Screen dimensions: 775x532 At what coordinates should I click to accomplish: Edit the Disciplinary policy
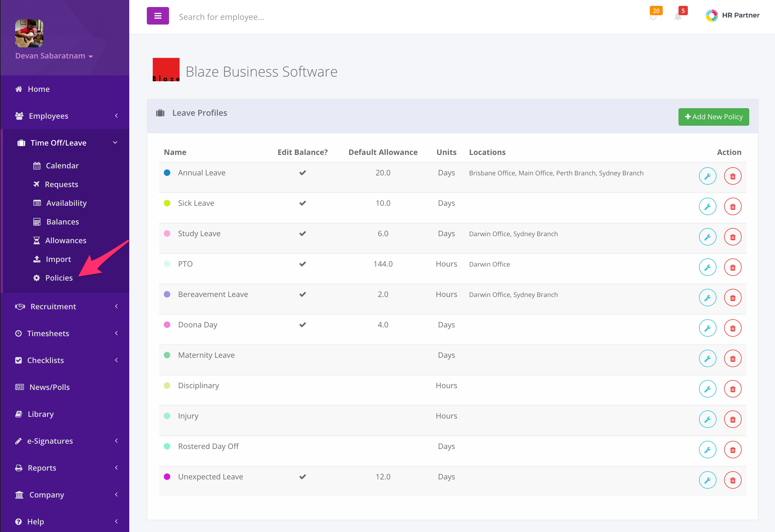[707, 389]
